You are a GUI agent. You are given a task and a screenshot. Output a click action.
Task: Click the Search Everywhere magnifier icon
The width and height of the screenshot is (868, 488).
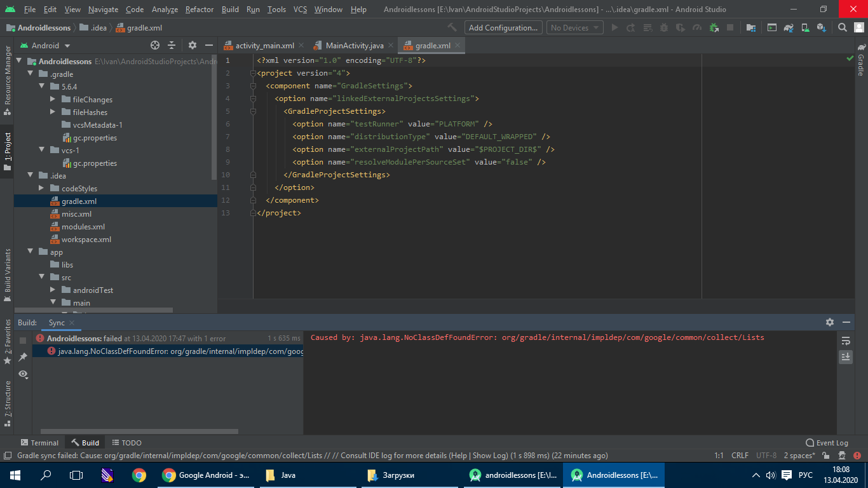click(x=843, y=27)
